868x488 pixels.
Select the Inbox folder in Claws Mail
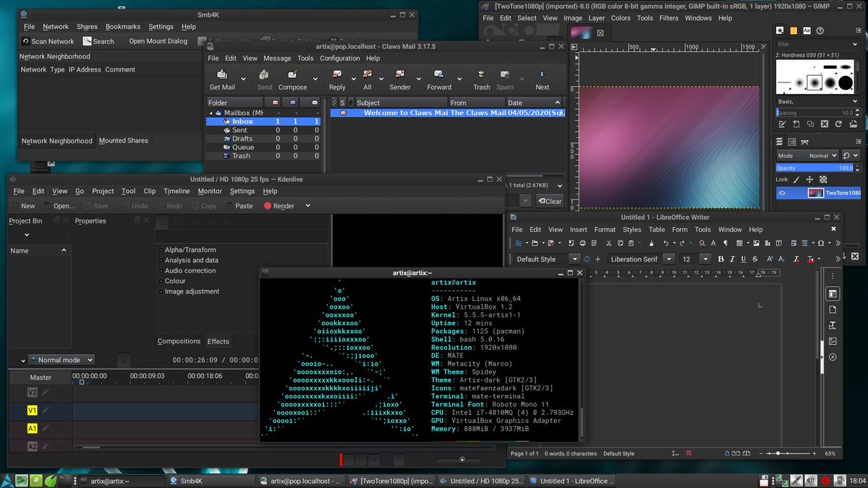point(242,121)
